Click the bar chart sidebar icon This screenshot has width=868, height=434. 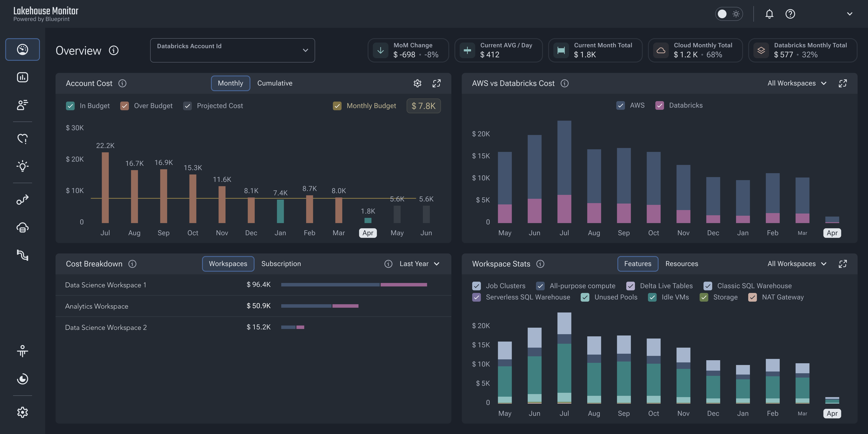(22, 77)
